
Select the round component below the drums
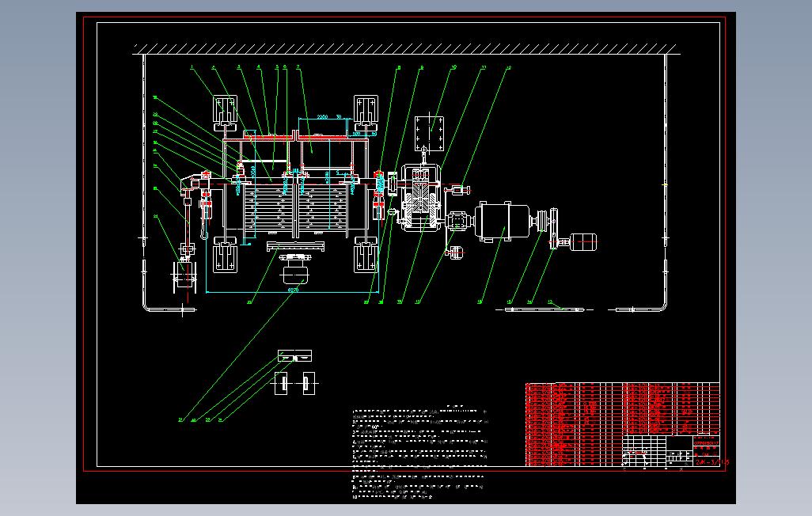294,271
